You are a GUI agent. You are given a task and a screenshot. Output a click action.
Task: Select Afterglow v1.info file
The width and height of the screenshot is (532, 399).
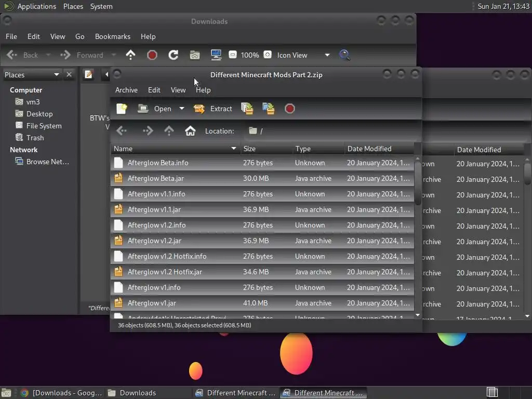click(x=262, y=288)
